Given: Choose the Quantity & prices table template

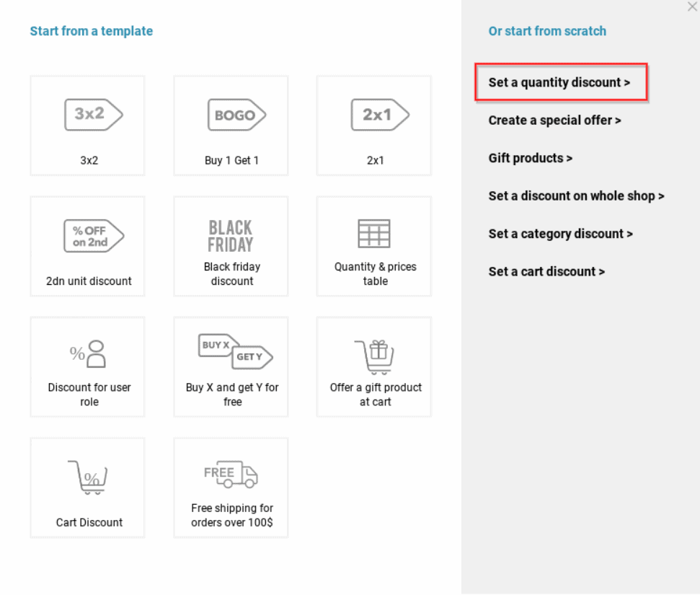Looking at the screenshot, I should pos(373,245).
